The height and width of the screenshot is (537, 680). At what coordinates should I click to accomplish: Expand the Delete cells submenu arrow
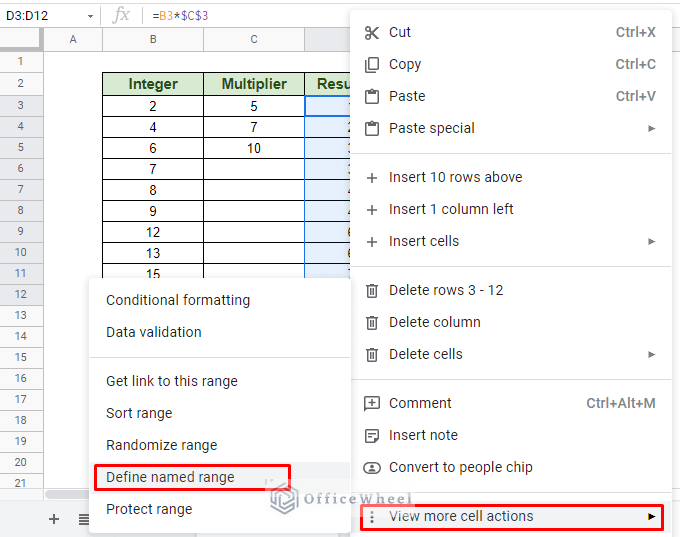pyautogui.click(x=652, y=354)
